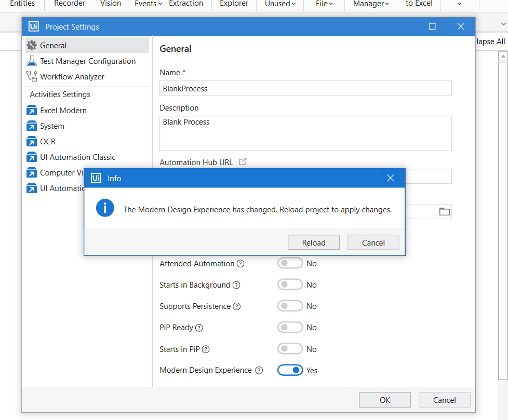508x420 pixels.
Task: Click the Extraction ribbon button
Action: (x=186, y=3)
